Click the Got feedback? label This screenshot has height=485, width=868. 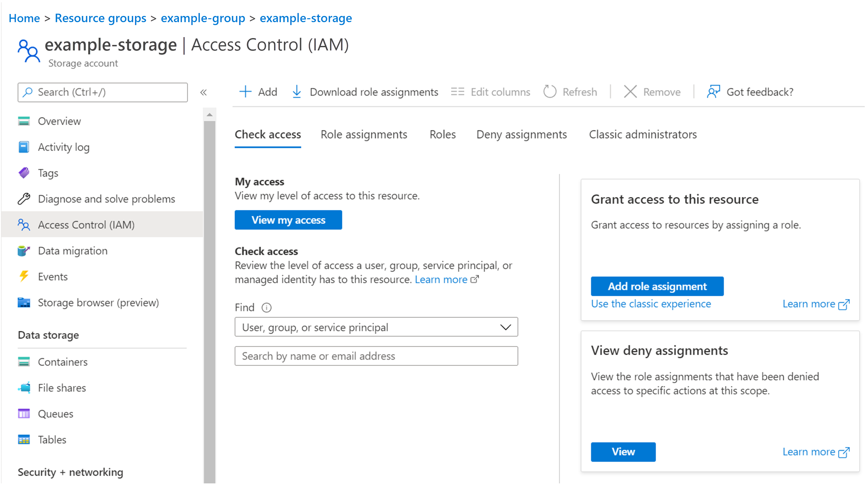pyautogui.click(x=760, y=92)
